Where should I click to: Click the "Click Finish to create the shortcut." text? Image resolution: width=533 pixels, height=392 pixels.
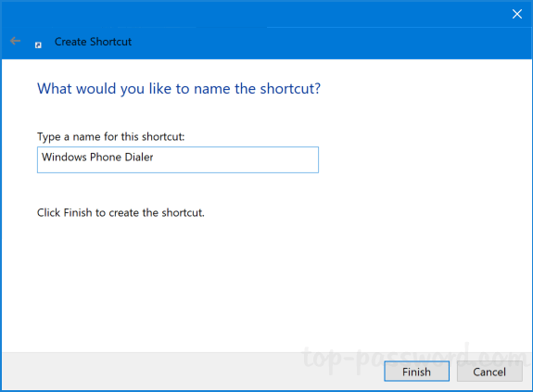click(x=121, y=212)
